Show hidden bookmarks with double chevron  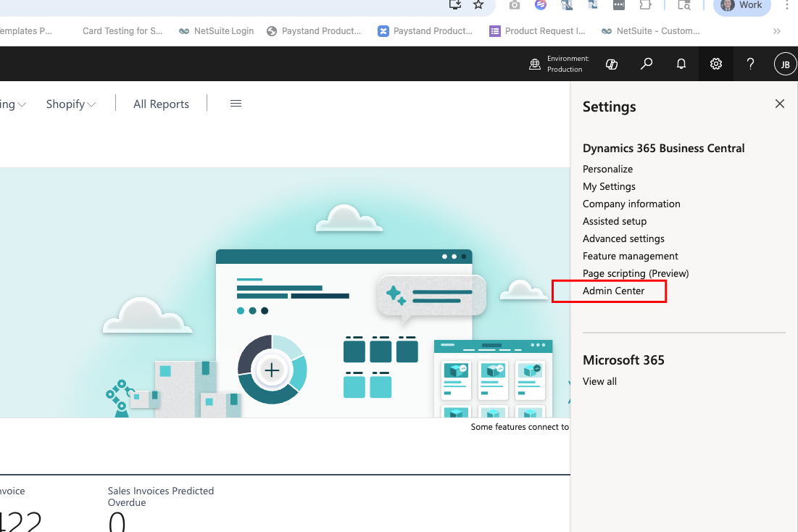[777, 31]
